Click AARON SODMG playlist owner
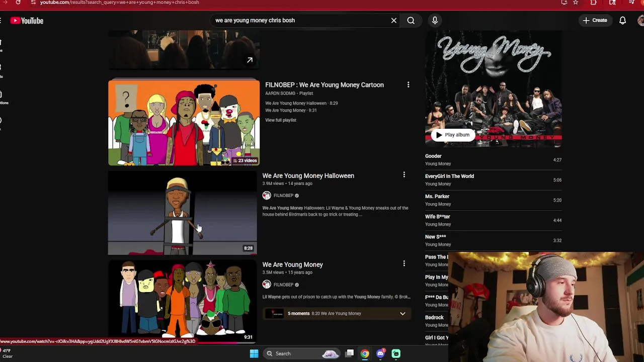The image size is (644, 362). [280, 94]
